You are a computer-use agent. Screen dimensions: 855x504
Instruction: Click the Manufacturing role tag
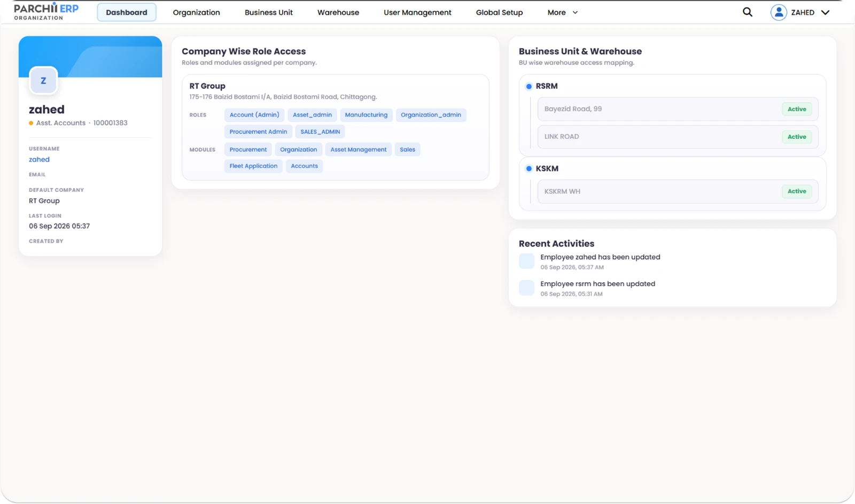tap(366, 115)
